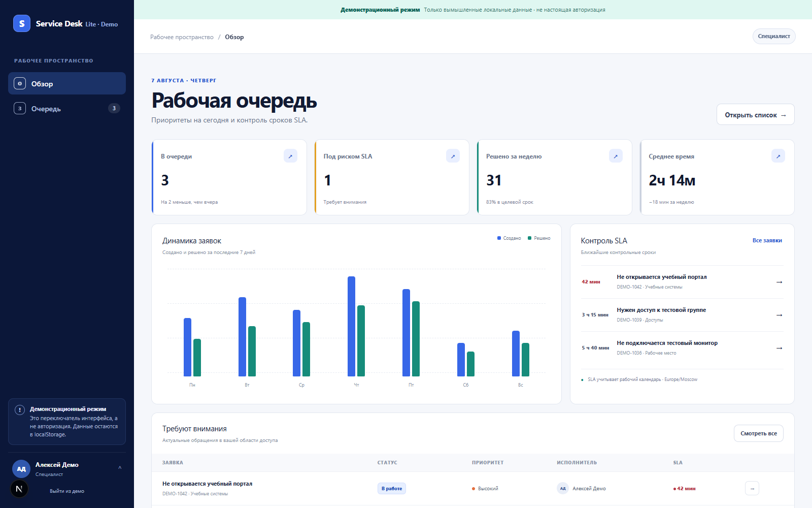The image size is (812, 508).
Task: Expand user menu chevron beside Алексей Демо
Action: pos(120,467)
